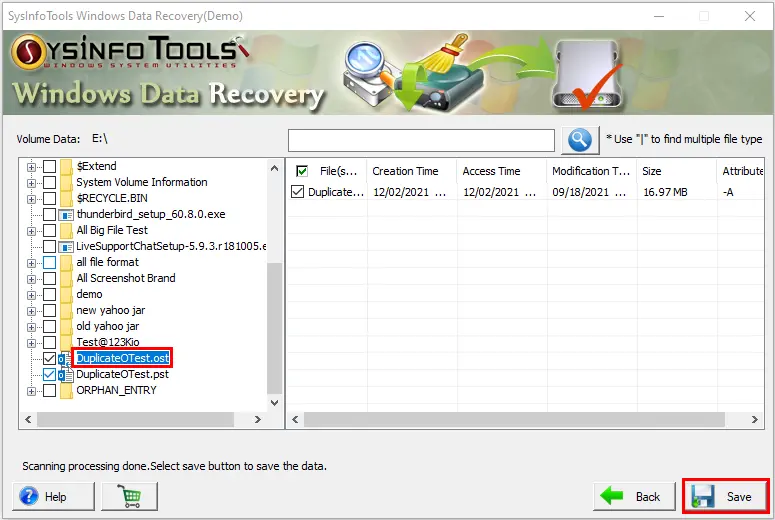Click the All Screenshot Brand folder icon

click(x=66, y=278)
